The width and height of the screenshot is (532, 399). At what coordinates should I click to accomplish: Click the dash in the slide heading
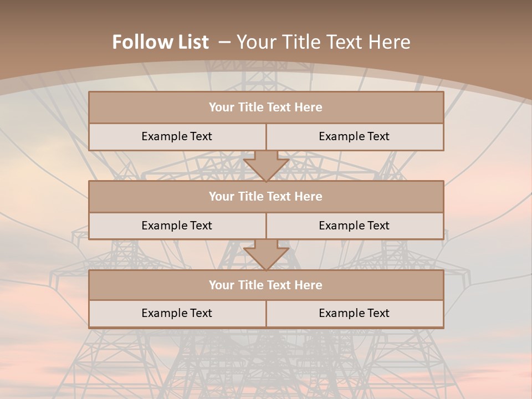[x=224, y=42]
